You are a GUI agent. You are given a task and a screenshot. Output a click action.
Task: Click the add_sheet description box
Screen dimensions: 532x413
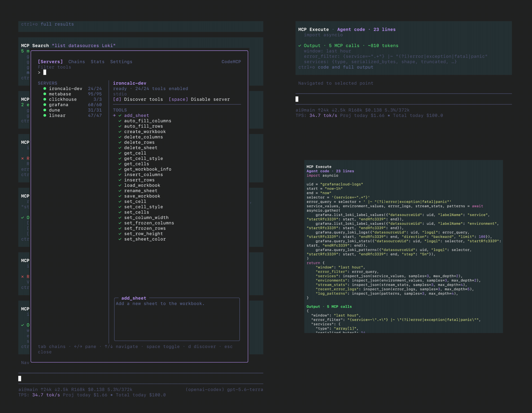point(177,319)
